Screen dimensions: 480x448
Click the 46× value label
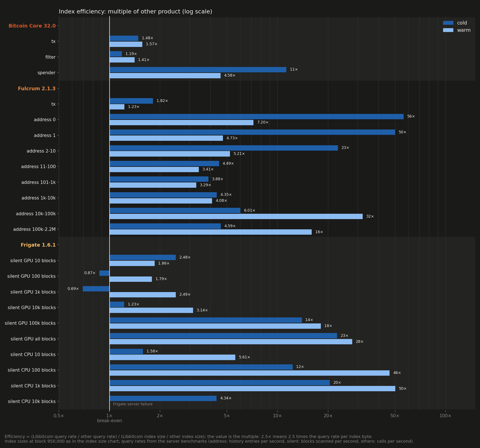tap(397, 373)
